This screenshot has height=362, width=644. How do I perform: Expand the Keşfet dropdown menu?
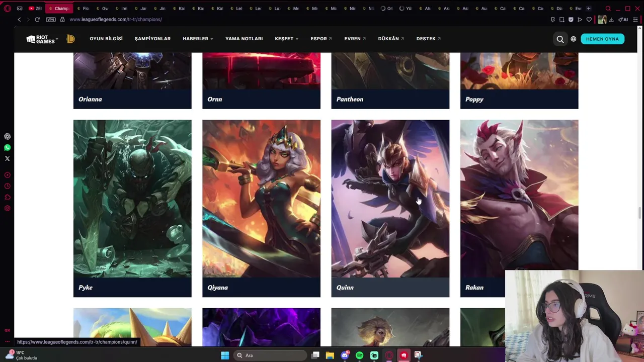pyautogui.click(x=286, y=39)
